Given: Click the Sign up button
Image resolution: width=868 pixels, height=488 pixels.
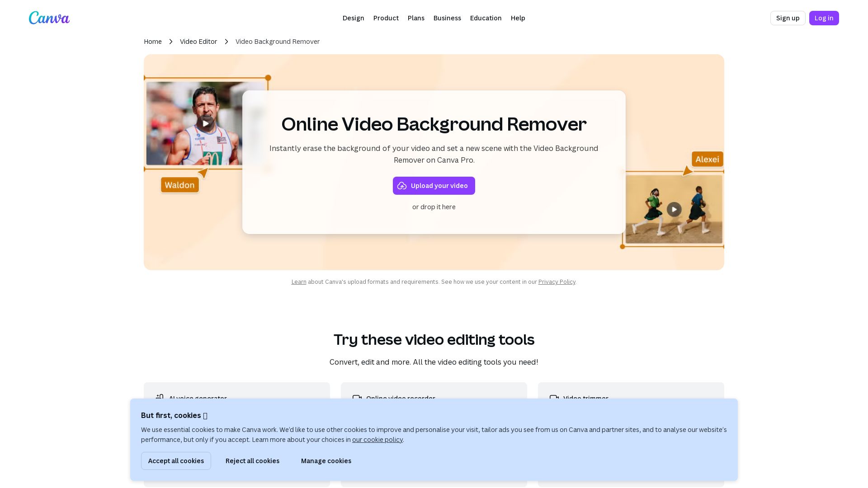Looking at the screenshot, I should click(x=788, y=18).
